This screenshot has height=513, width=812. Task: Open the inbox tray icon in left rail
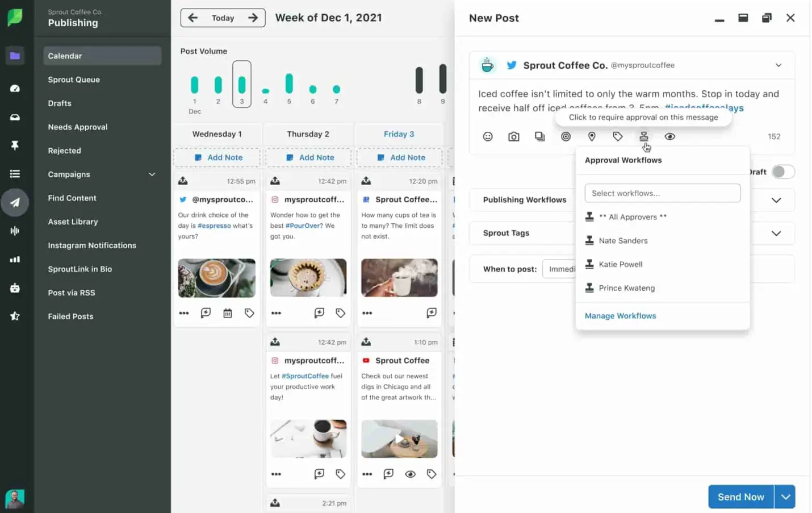pyautogui.click(x=15, y=117)
